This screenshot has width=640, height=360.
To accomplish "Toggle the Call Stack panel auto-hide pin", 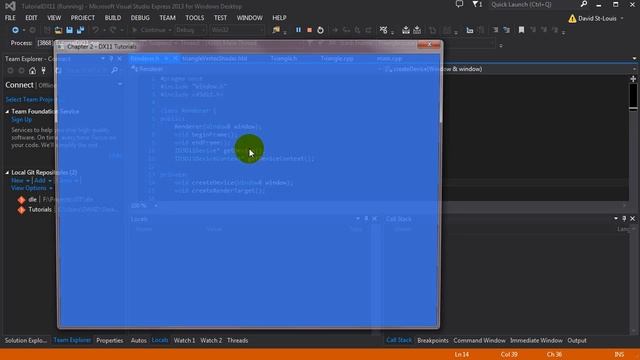I will tap(624, 219).
